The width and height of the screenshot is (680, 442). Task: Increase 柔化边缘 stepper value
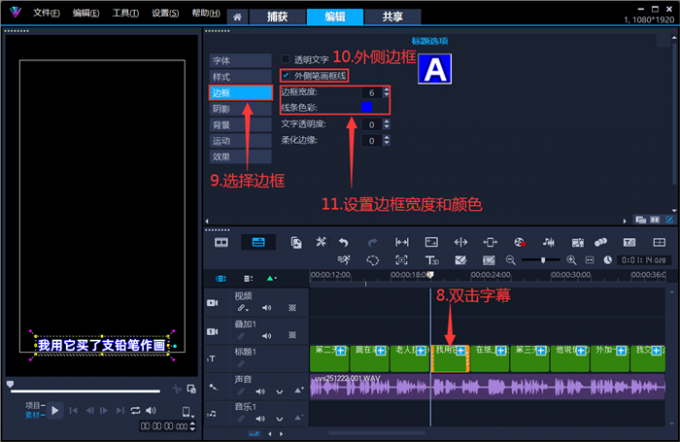(x=386, y=138)
